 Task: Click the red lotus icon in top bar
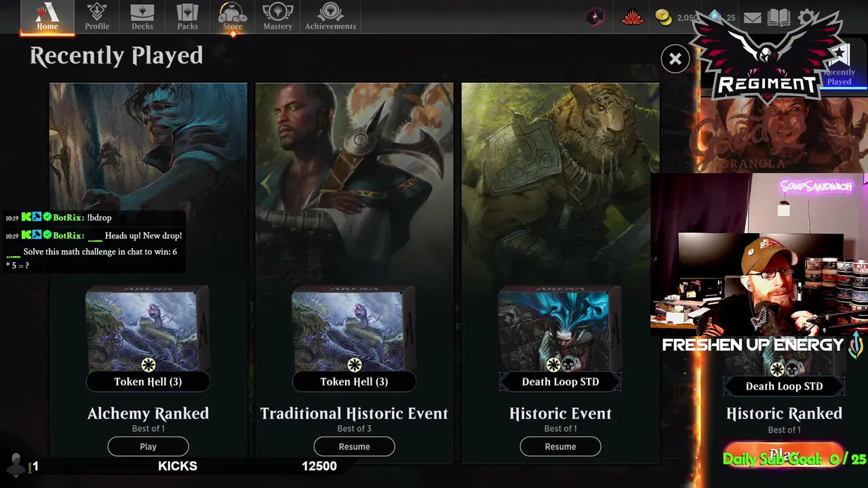click(632, 18)
